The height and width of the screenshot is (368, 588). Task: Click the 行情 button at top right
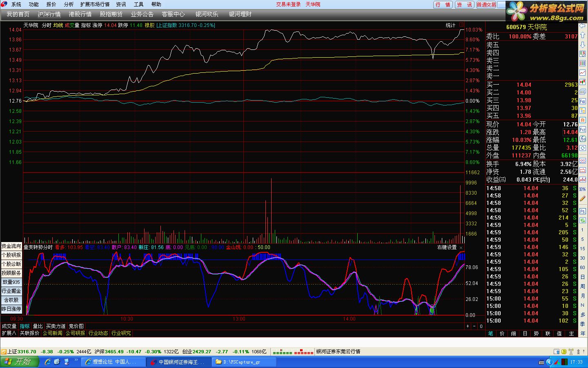coord(443,5)
